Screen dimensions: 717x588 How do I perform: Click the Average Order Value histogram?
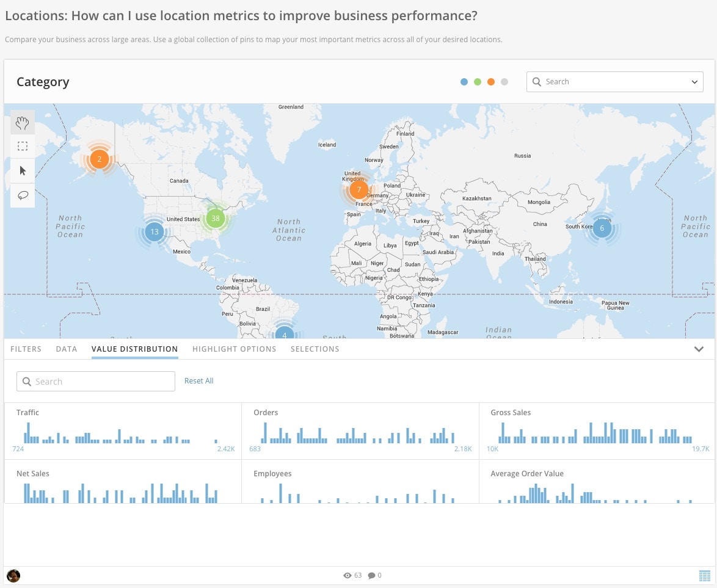[x=595, y=493]
